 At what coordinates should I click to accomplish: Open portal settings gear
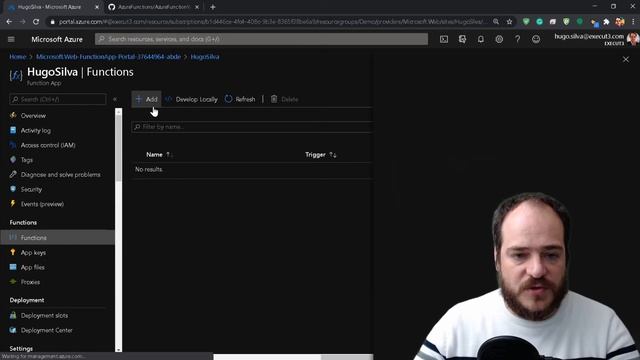(x=499, y=39)
